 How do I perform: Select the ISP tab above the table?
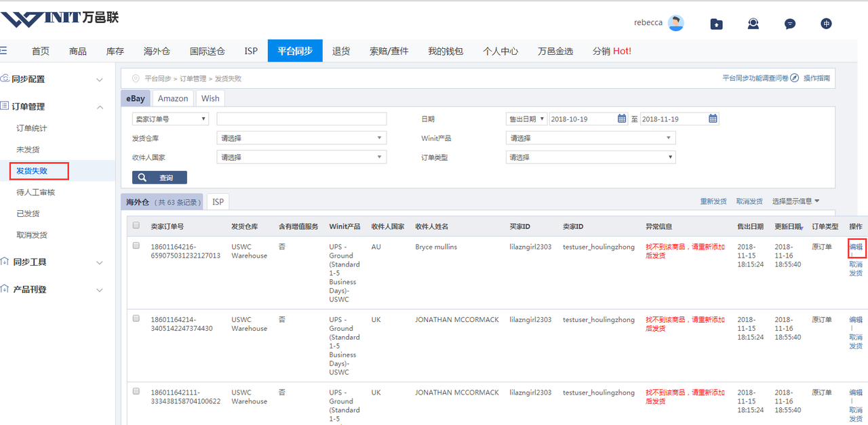pos(218,202)
